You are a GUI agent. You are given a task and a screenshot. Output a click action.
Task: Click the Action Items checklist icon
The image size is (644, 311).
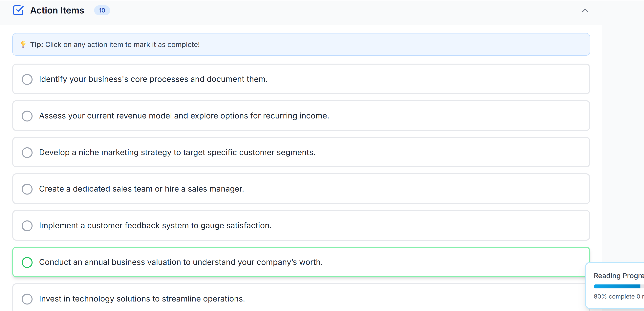(18, 10)
